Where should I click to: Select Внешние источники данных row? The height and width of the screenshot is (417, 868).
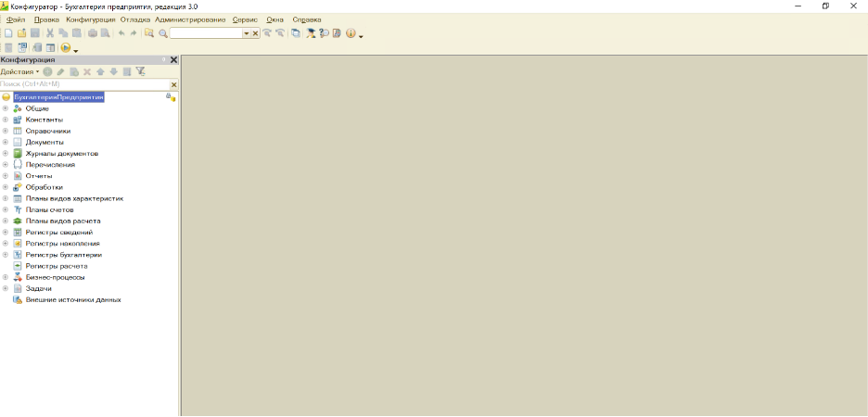[x=73, y=299]
